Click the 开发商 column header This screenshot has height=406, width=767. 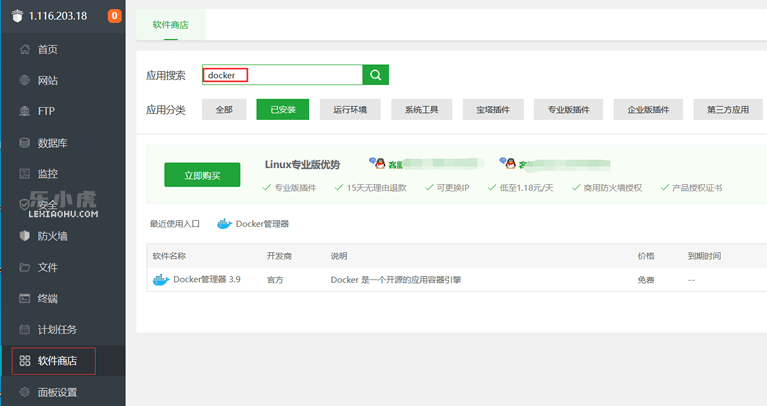279,256
